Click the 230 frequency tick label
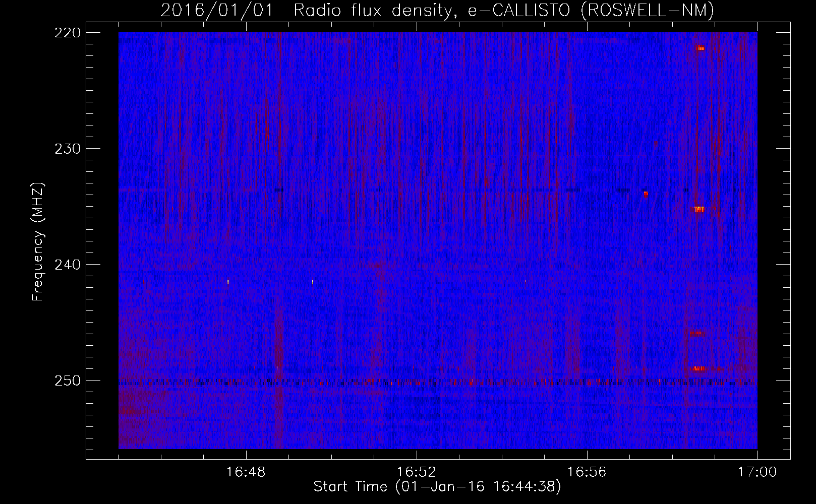This screenshot has height=504, width=816. (68, 149)
